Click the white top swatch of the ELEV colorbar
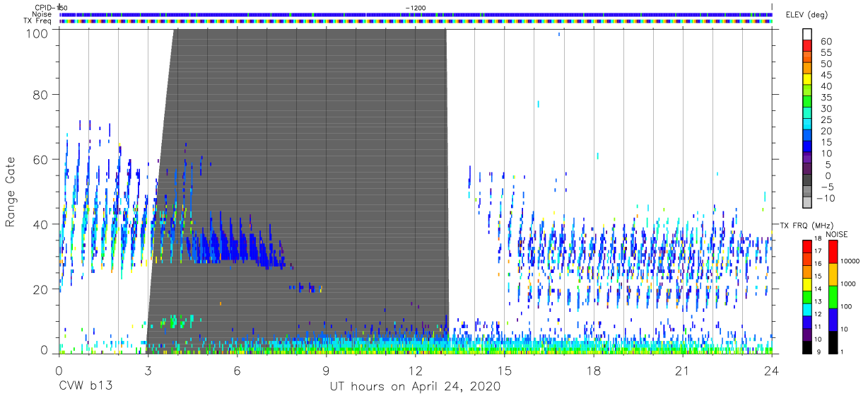The width and height of the screenshot is (868, 401). (808, 35)
